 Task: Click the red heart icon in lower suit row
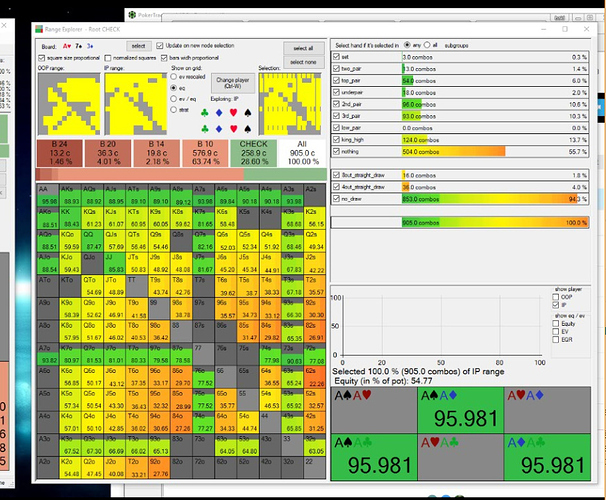(x=233, y=128)
